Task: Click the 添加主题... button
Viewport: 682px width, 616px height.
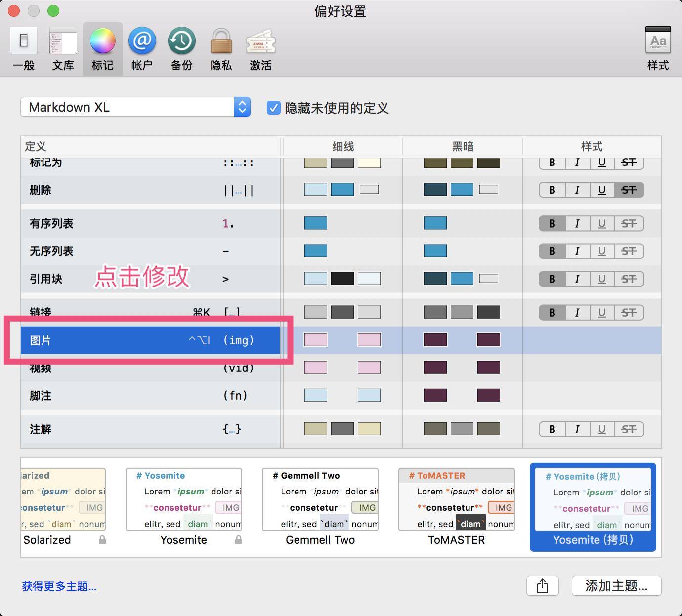Action: [616, 586]
